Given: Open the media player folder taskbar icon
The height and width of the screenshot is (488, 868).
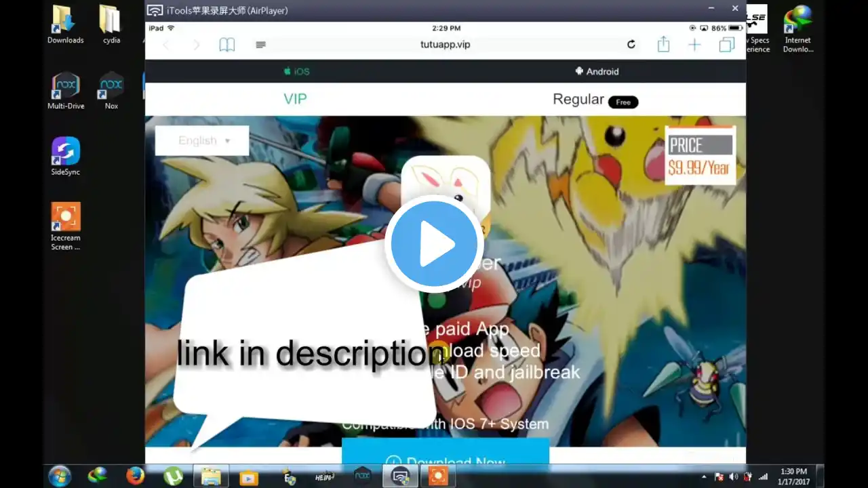Looking at the screenshot, I should tap(249, 477).
